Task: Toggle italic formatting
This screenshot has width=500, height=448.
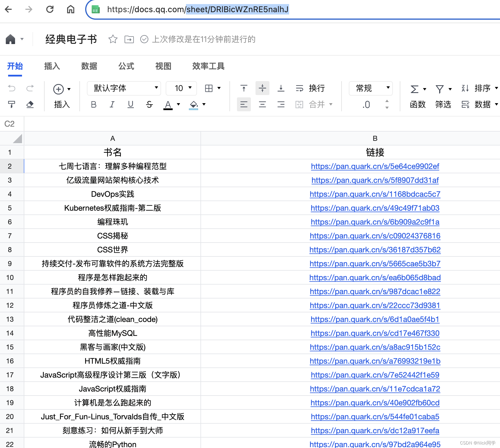Action: coord(112,104)
